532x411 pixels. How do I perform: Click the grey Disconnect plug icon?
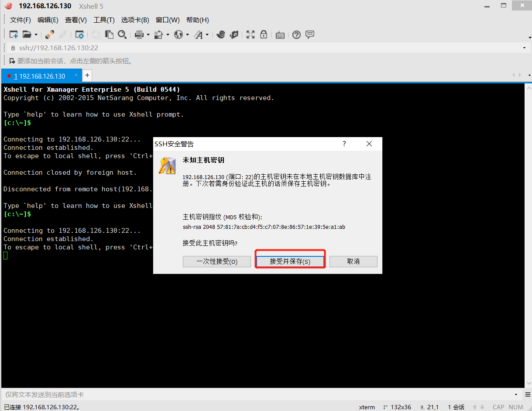tap(63, 35)
